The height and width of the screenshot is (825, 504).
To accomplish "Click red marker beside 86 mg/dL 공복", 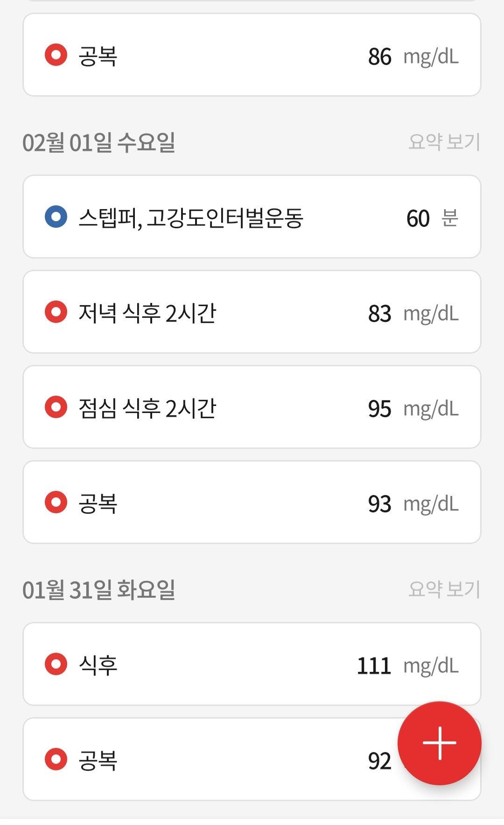I will (x=56, y=55).
